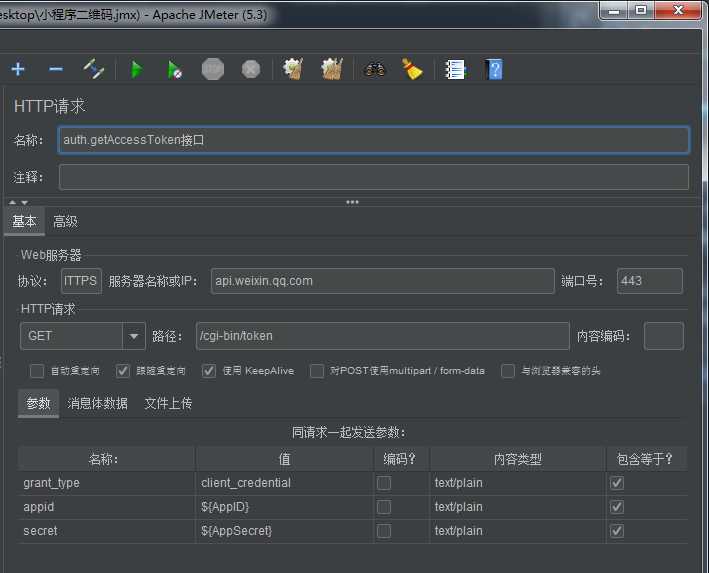Screen dimensions: 709x573
Task: Open the Function Helper list icon
Action: tap(455, 70)
